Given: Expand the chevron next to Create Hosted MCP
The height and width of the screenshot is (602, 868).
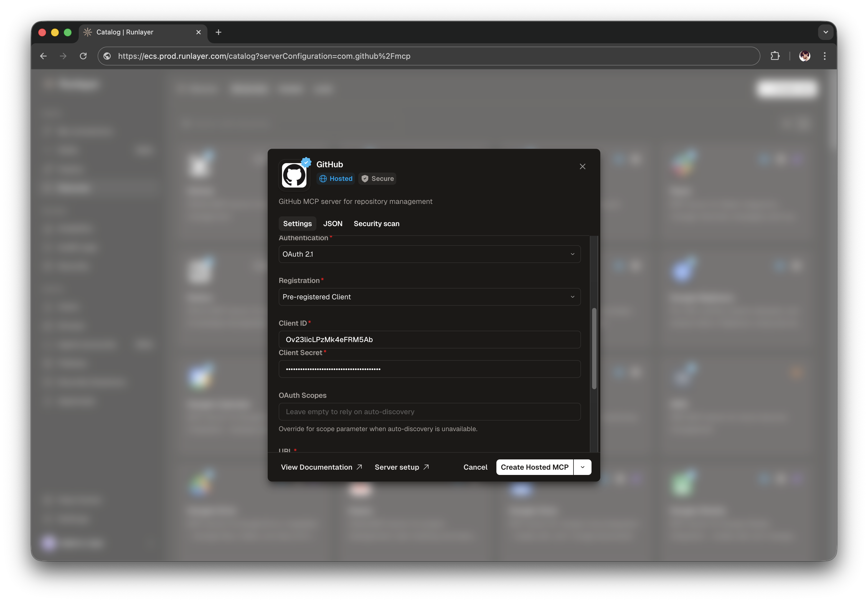Looking at the screenshot, I should click(582, 467).
